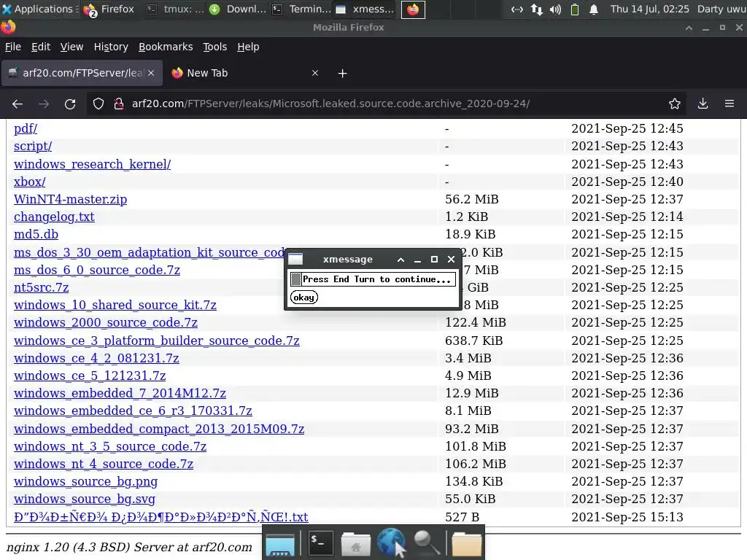
Task: Open the Bookmarks menu
Action: pyautogui.click(x=166, y=47)
